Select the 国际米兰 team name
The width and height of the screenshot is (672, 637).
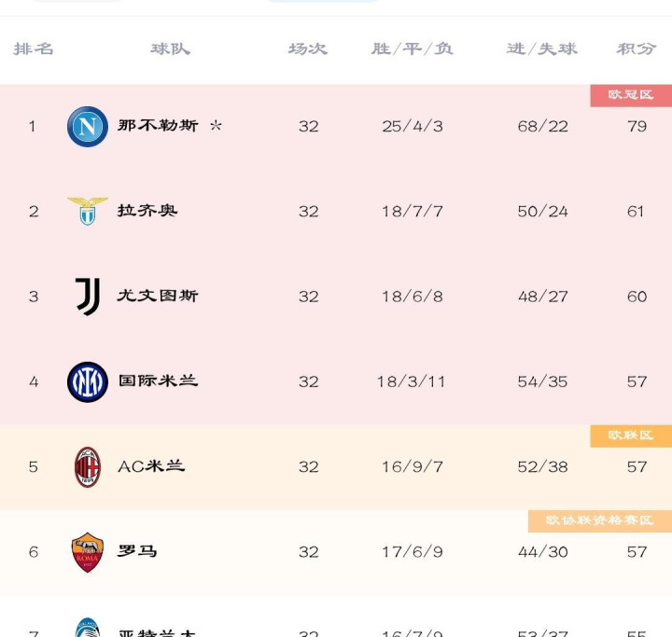pos(158,381)
